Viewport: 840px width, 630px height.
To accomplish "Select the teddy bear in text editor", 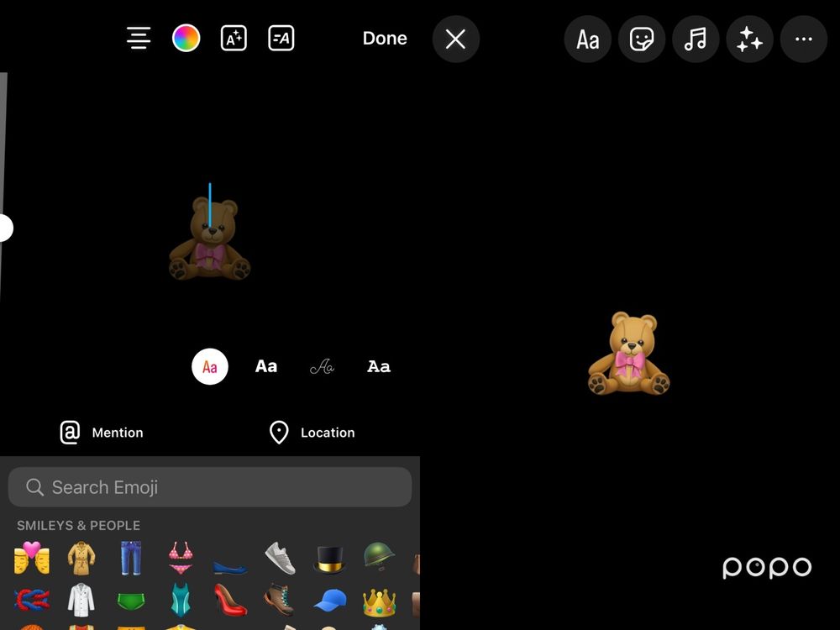I will click(x=210, y=238).
